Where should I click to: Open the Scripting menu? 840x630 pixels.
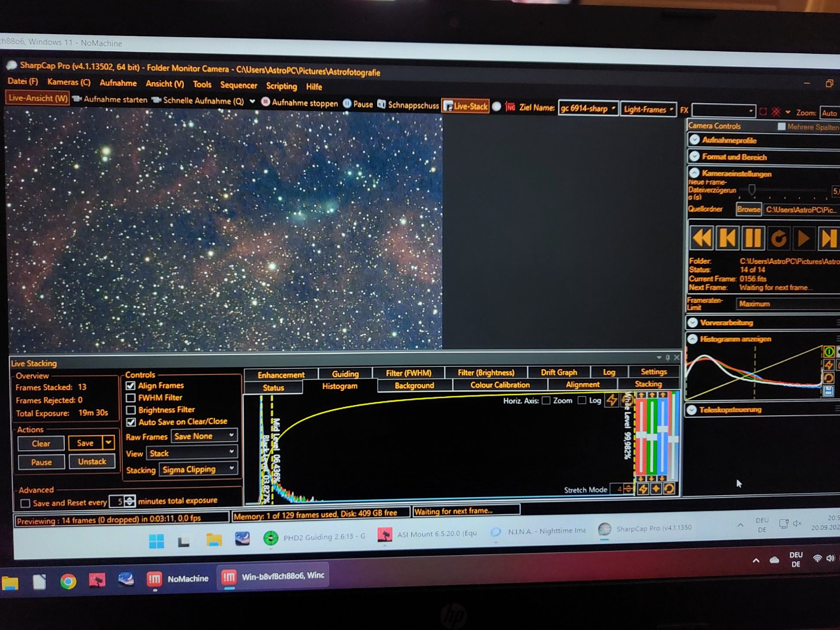click(281, 86)
